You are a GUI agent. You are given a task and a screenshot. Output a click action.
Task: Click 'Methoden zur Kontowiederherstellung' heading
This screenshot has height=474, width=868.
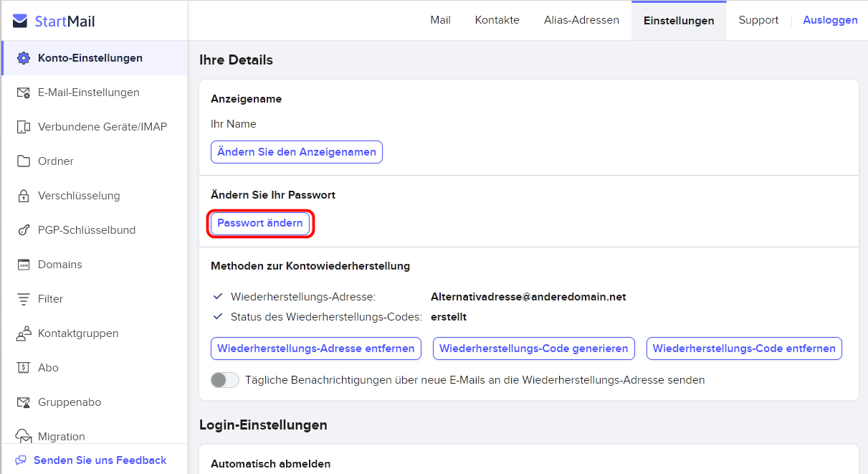(x=310, y=266)
